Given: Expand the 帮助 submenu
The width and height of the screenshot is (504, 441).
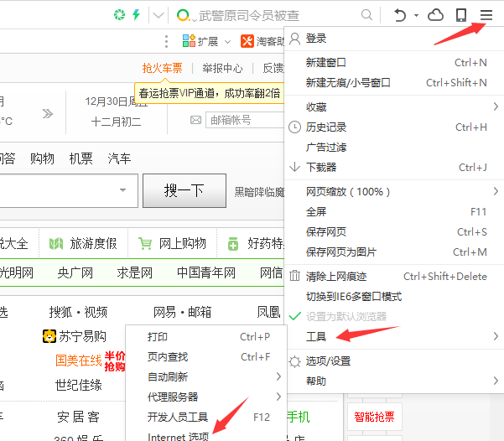Looking at the screenshot, I should (394, 381).
